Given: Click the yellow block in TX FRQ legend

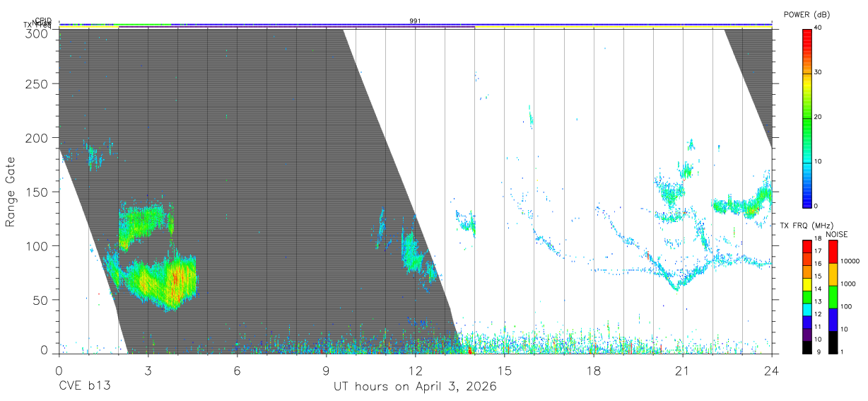Looking at the screenshot, I should [808, 284].
